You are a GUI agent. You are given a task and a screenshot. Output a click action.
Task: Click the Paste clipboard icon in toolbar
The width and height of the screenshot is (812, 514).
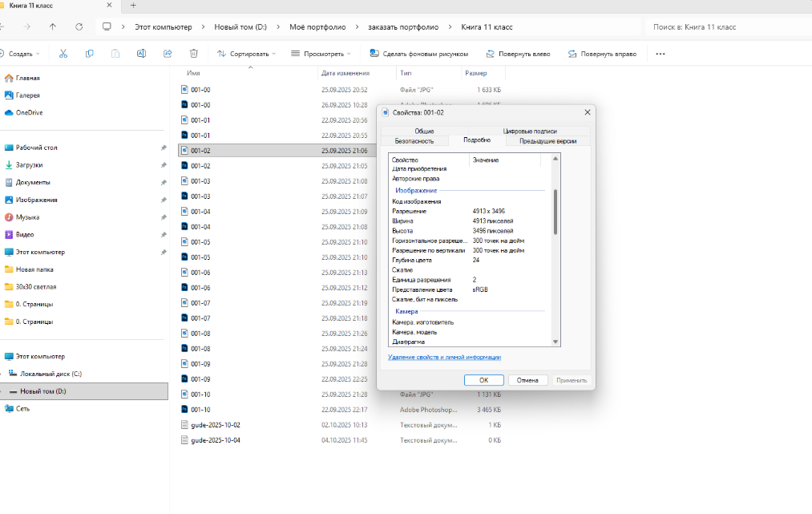[x=115, y=54]
